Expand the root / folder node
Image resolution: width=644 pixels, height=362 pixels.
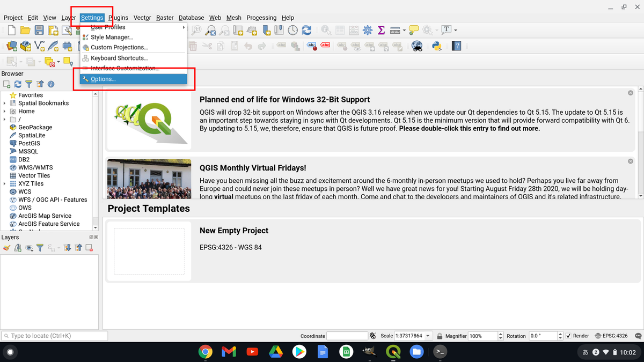coord(5,119)
